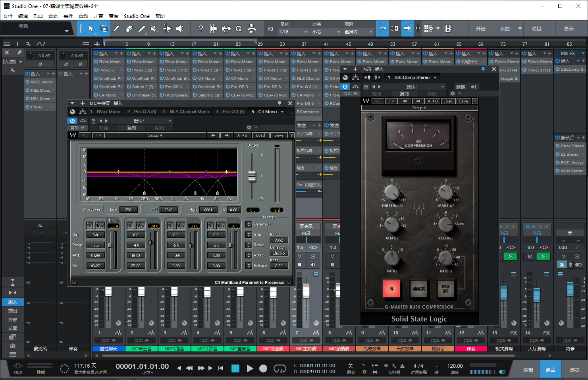Screen dimensions: 588x380
Task: Open the 量化 1/16 quantize dropdown
Action: coord(293,32)
